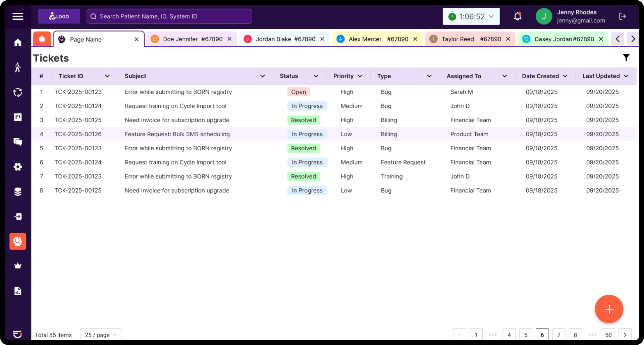
Task: Open the notifications bell
Action: [517, 16]
